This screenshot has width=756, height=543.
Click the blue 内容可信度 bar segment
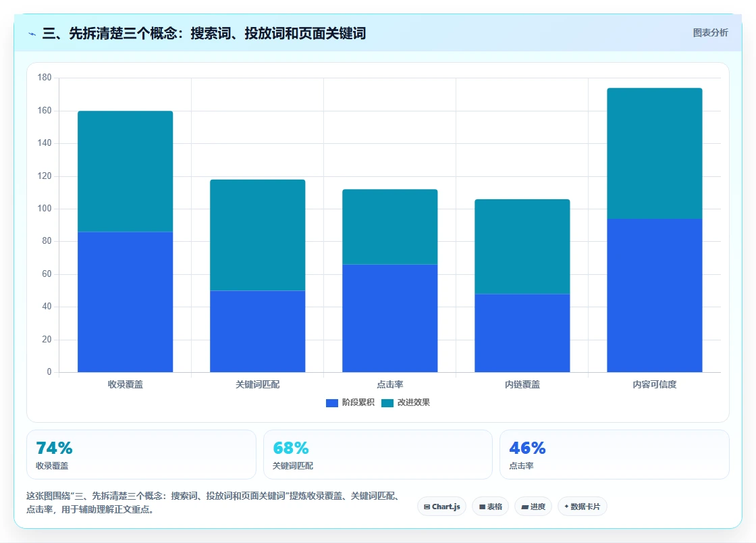(x=655, y=295)
